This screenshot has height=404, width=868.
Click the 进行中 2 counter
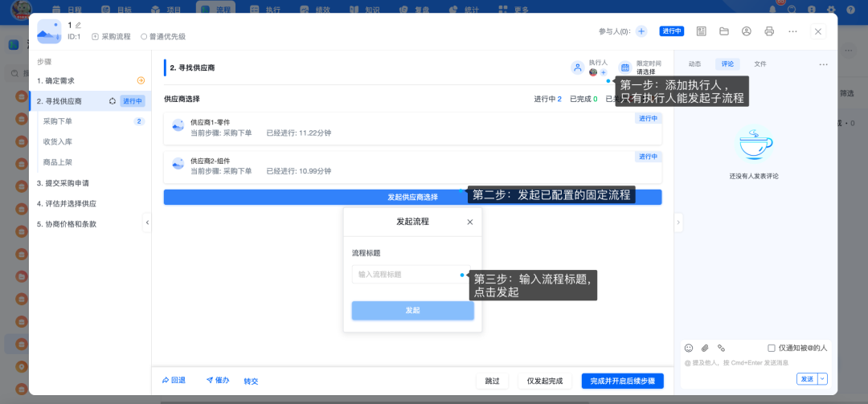click(547, 99)
